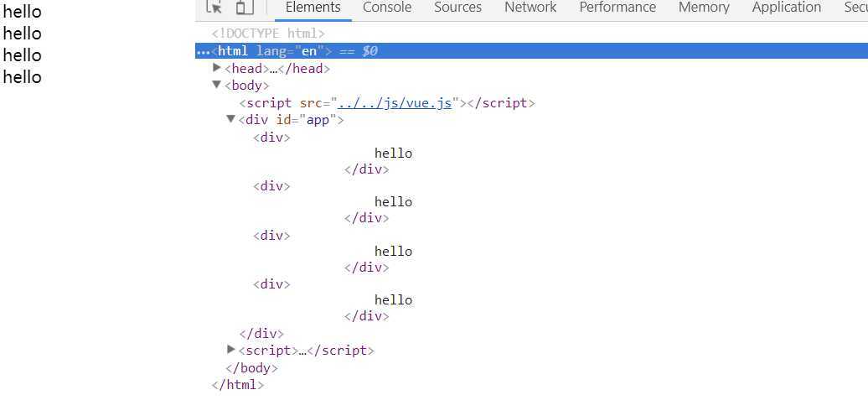Follow the ../../js/vue.js source link

pyautogui.click(x=395, y=103)
